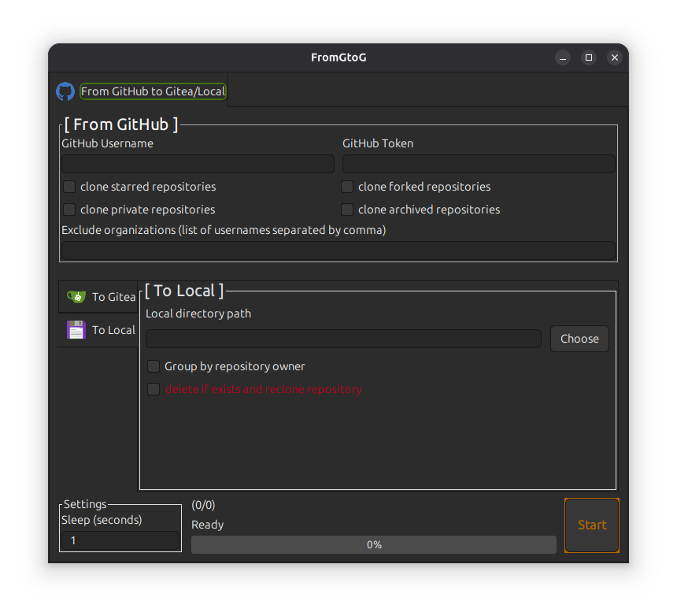
Task: Enable clone forked repositories
Action: (347, 187)
